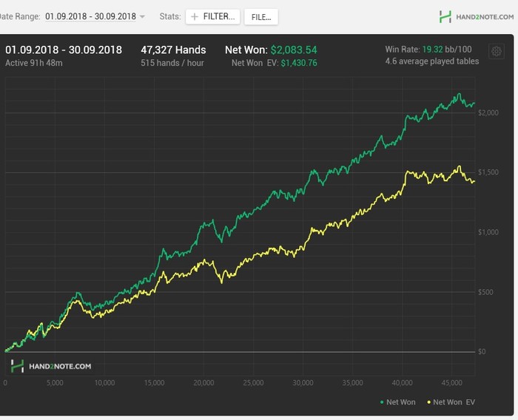Screen dimensions: 518x420
Task: Expand the Date Range dropdown arrow
Action: pos(142,16)
